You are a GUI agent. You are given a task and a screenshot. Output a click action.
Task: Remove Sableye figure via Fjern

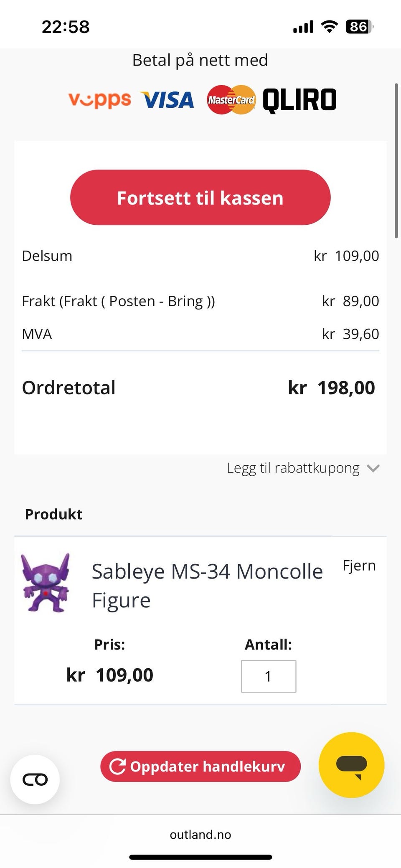[x=359, y=566]
